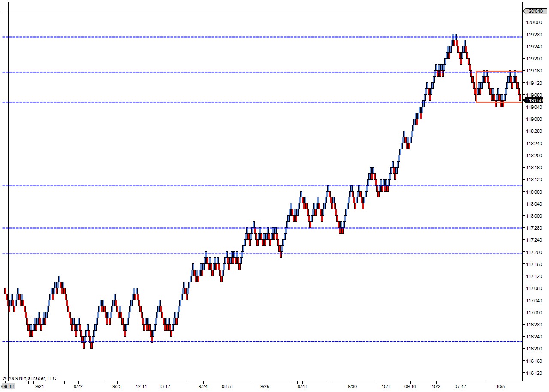Click the 117'160 price axis label
The width and height of the screenshot is (549, 392).
[x=535, y=264]
